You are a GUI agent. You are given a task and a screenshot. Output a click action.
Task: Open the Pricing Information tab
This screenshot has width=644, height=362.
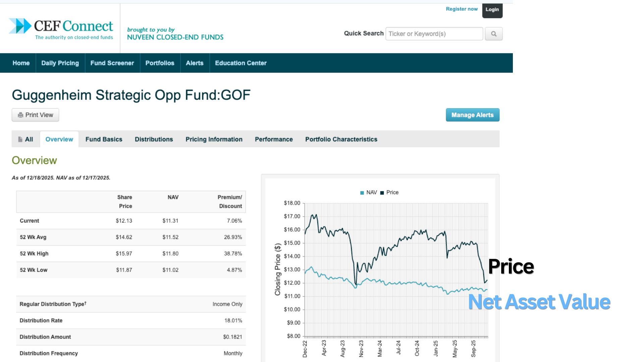tap(214, 139)
